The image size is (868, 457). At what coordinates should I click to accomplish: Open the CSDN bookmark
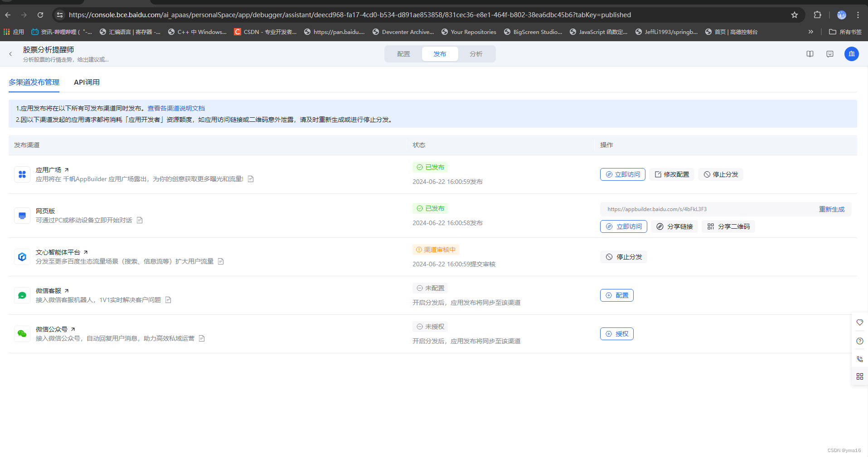(x=265, y=32)
